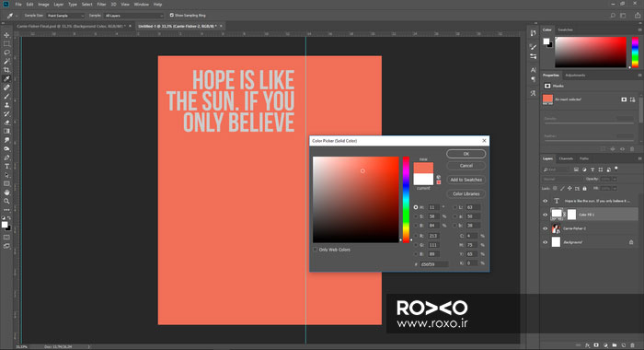The image size is (644, 350).
Task: Open the Opacity dropdown in Layers panel
Action: 615,179
